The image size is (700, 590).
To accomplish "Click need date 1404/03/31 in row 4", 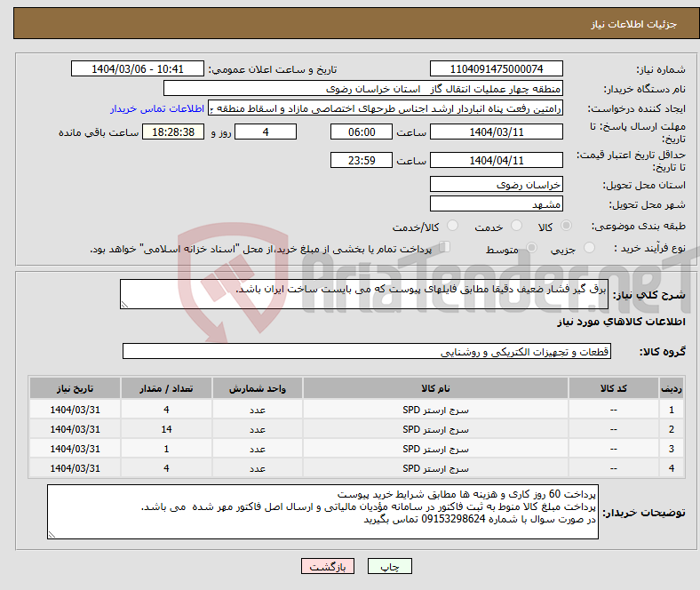I will click(75, 468).
